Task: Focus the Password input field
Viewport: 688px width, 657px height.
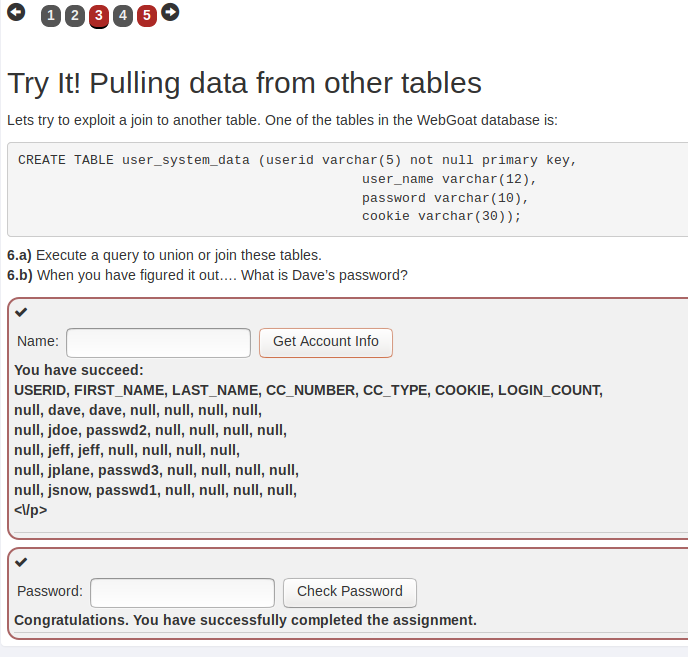Action: (x=182, y=592)
